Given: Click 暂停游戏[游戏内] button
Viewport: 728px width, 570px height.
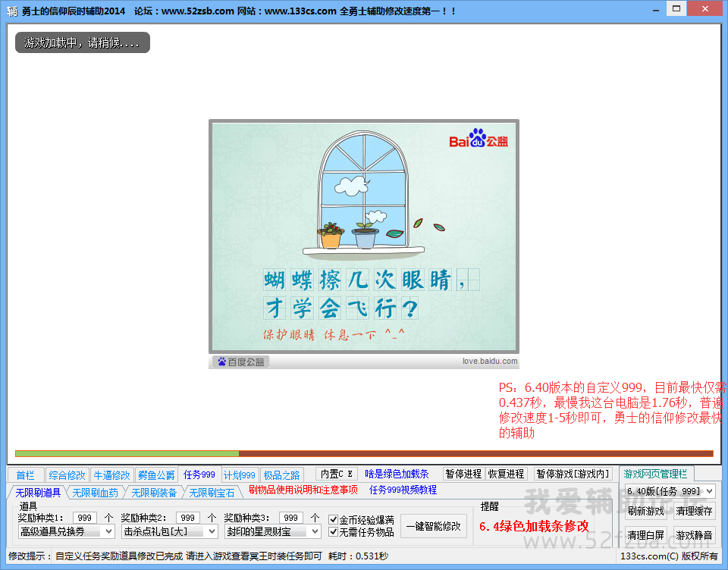Looking at the screenshot, I should (x=573, y=474).
